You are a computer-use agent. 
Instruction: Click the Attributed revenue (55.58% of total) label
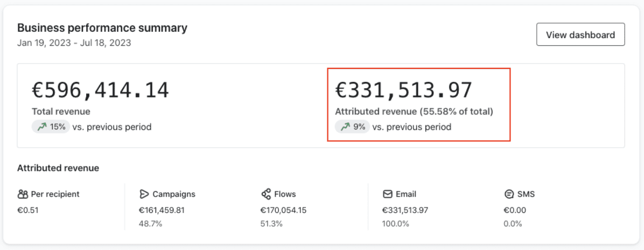tap(414, 112)
